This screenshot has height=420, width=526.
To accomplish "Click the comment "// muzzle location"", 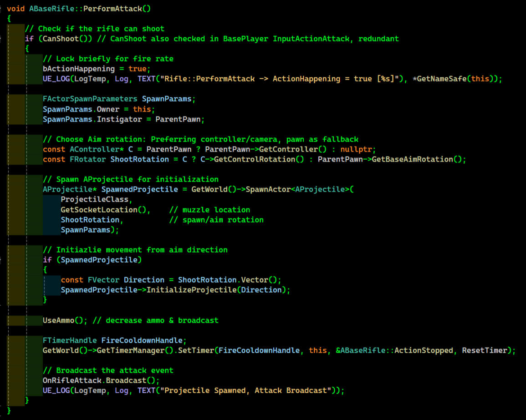I will [x=209, y=210].
